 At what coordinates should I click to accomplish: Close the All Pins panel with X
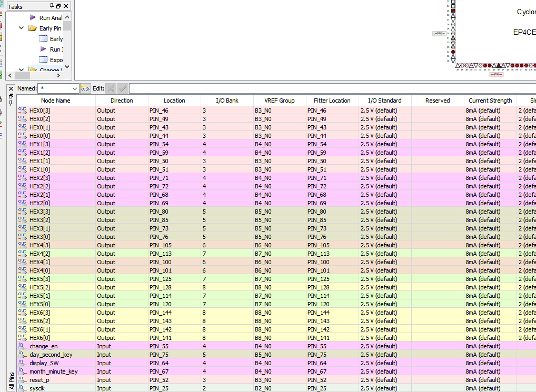click(x=11, y=89)
